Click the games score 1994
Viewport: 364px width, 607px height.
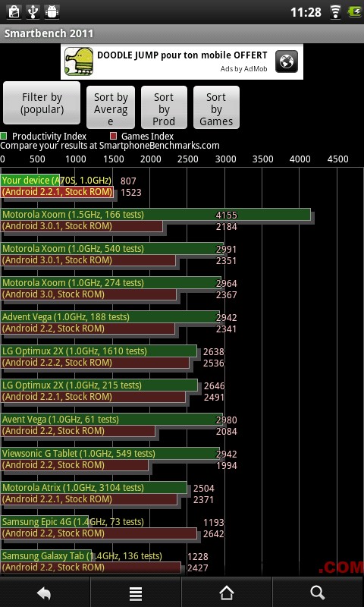(226, 466)
